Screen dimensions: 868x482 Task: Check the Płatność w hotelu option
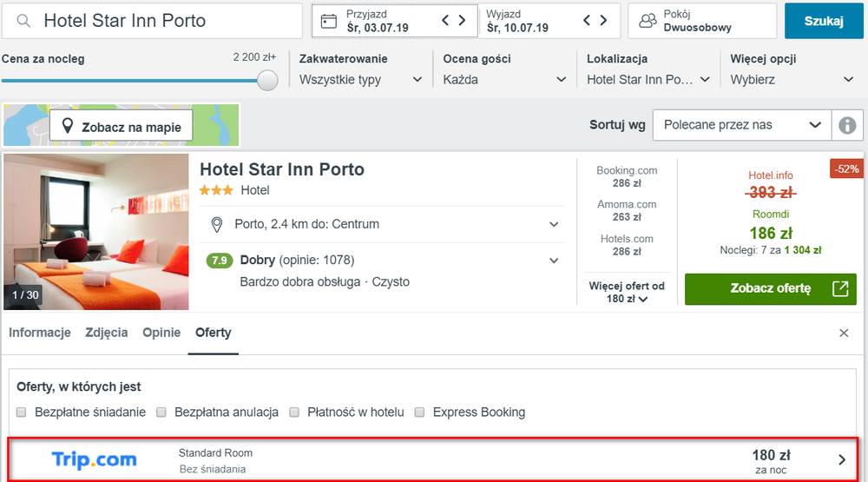[x=294, y=413]
